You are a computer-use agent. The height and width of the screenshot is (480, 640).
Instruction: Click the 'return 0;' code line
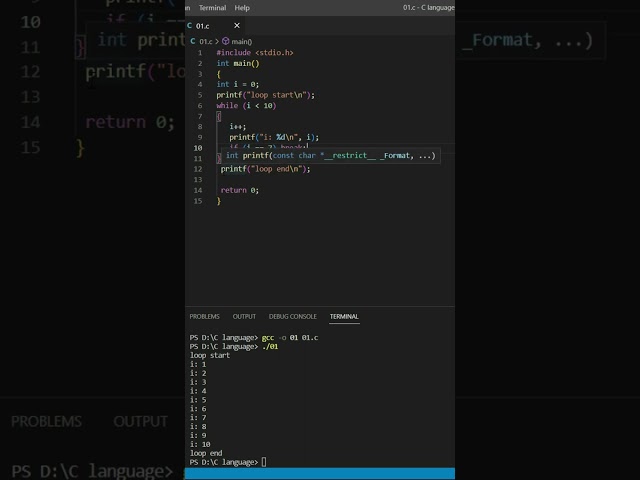[x=240, y=190]
